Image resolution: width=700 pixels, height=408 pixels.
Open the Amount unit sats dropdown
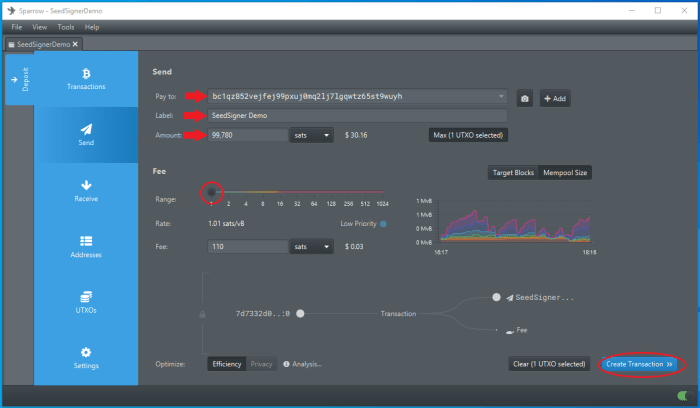311,134
